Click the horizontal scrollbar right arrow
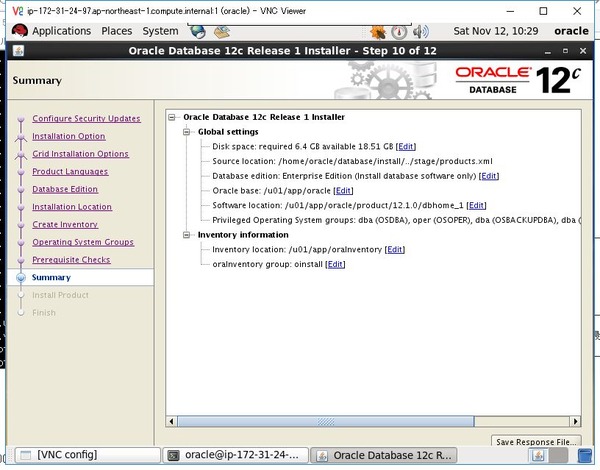The image size is (600, 470). point(575,421)
